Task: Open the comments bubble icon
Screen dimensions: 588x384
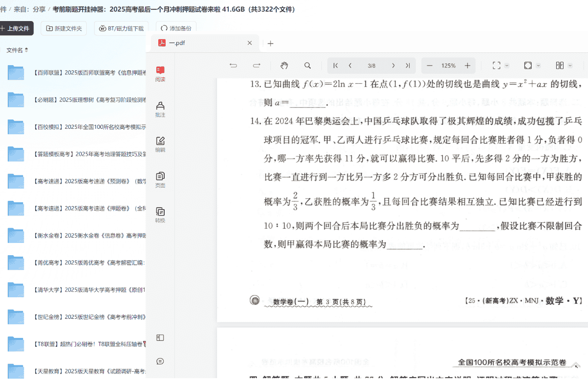Action: point(160,361)
